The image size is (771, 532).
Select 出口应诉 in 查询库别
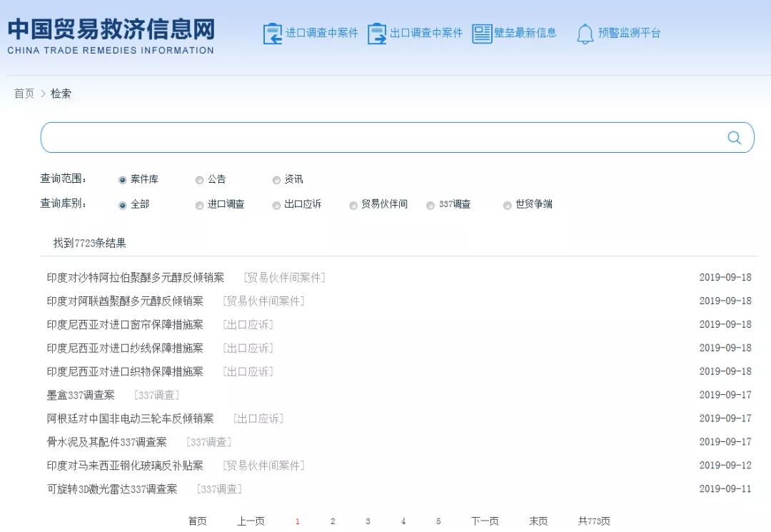(276, 205)
